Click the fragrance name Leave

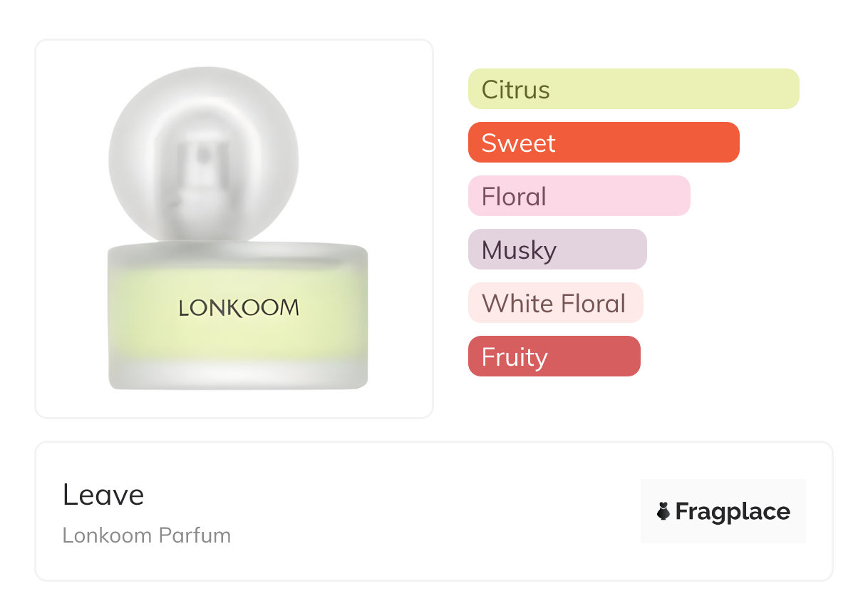click(x=103, y=495)
